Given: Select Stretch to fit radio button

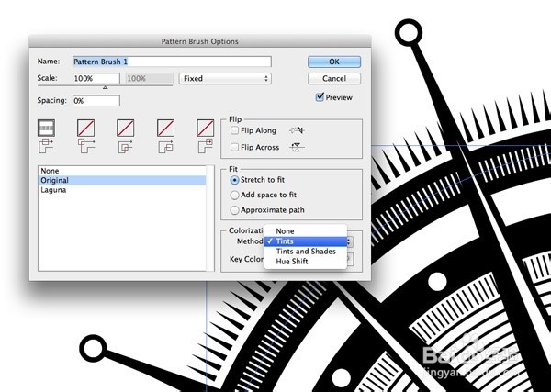Looking at the screenshot, I should pyautogui.click(x=234, y=180).
